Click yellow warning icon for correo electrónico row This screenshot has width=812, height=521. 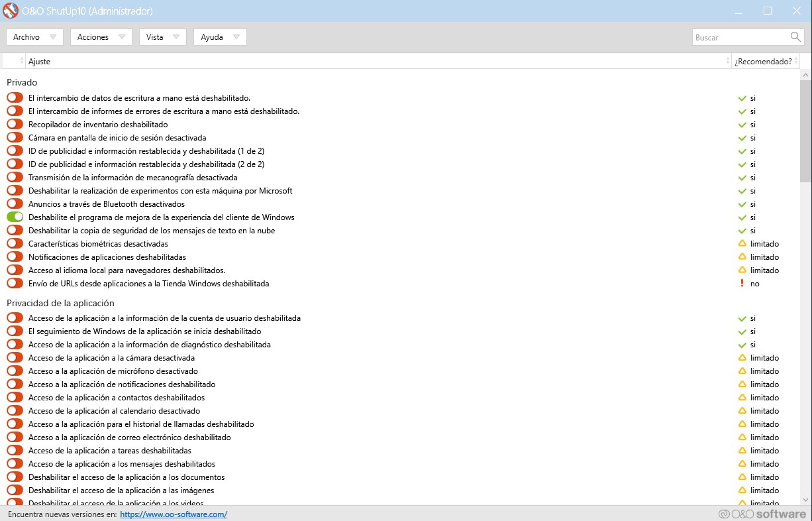[x=742, y=437]
